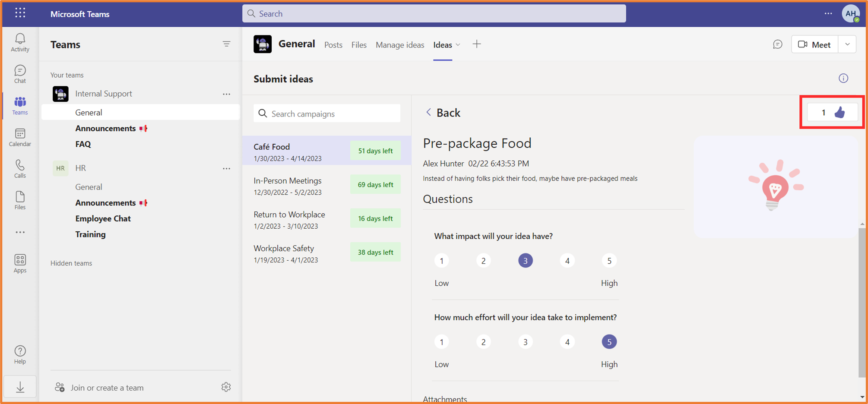Select impact level 5 labeled High
The height and width of the screenshot is (404, 868).
(x=609, y=260)
